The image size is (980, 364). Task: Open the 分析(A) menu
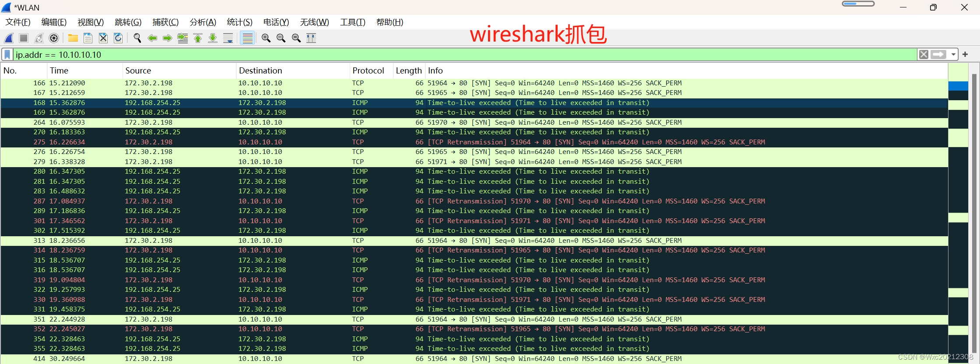[x=203, y=22]
